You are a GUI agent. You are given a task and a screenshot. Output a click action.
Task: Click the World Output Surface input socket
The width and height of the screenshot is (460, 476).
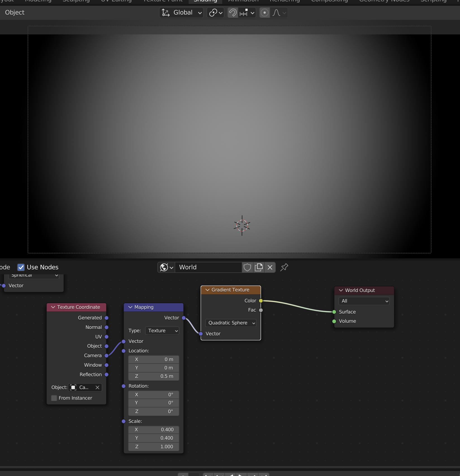(x=334, y=312)
